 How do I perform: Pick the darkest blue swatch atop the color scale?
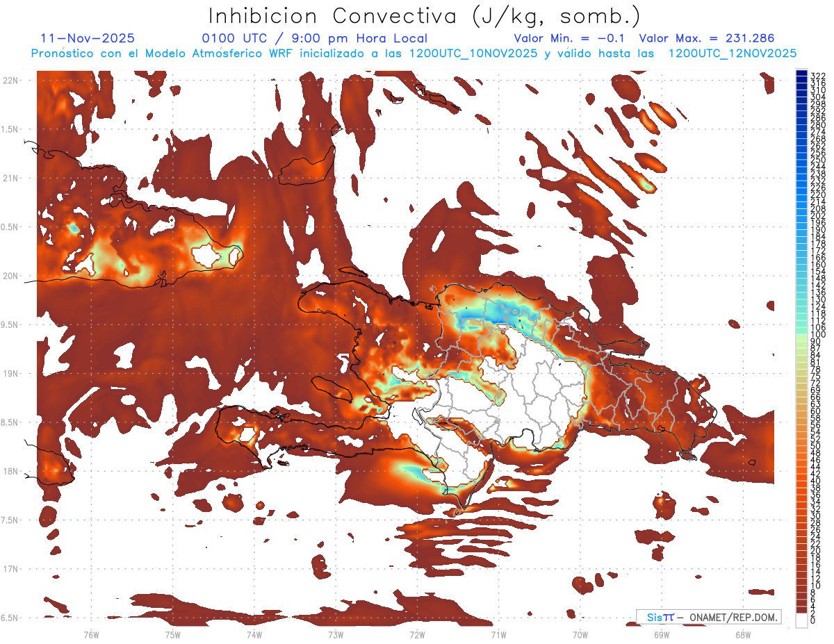tap(801, 74)
